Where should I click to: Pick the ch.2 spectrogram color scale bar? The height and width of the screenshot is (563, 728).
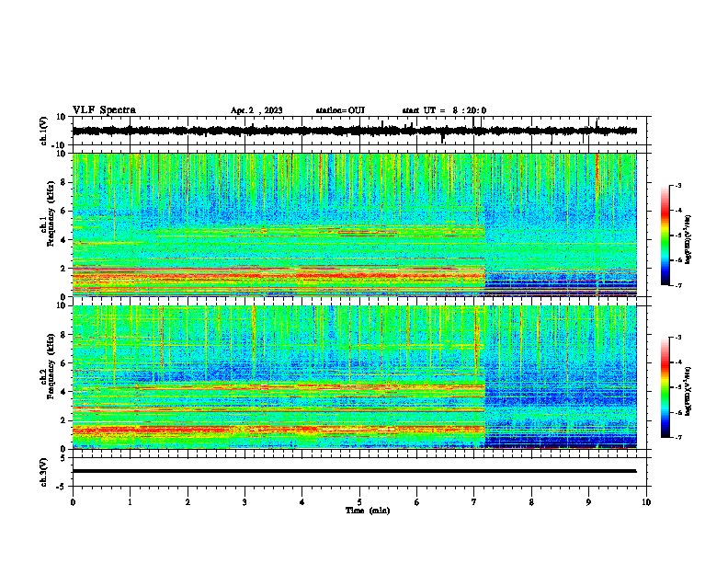point(665,387)
